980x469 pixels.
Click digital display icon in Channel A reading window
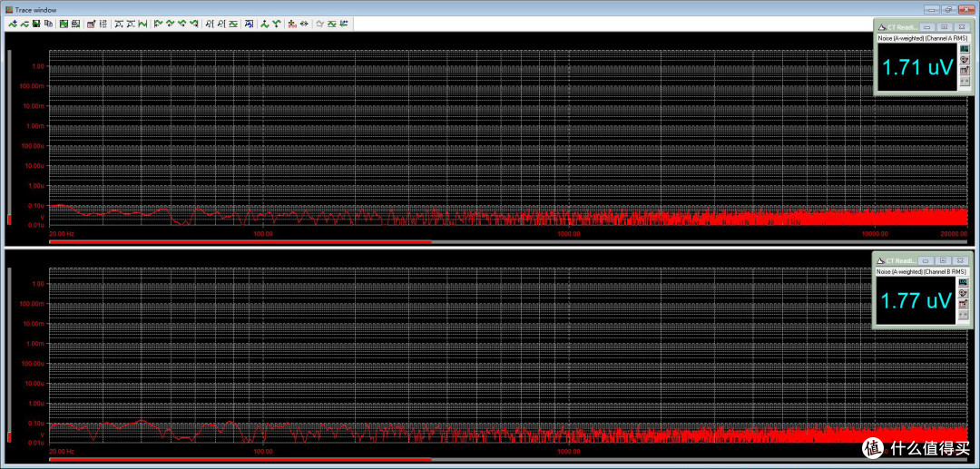click(x=965, y=49)
